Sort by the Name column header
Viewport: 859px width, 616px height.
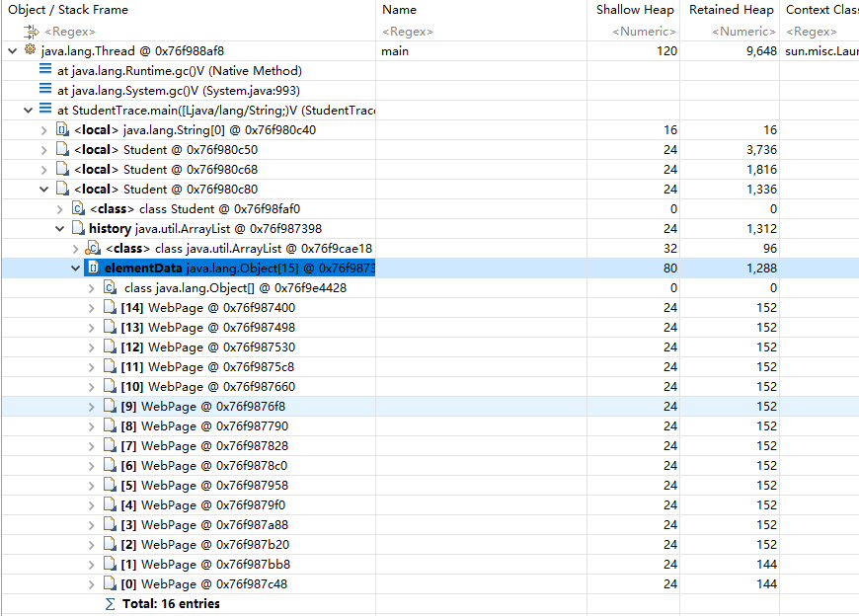point(399,10)
